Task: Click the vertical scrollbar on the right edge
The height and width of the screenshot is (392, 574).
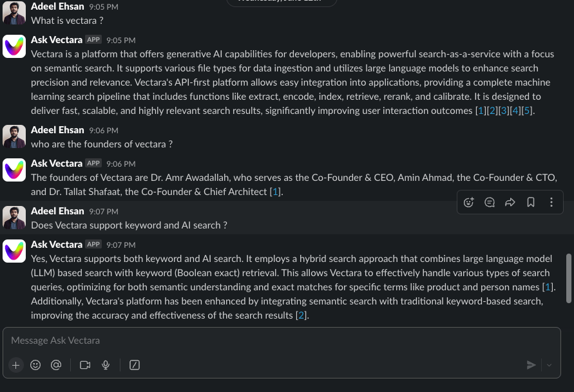Action: click(x=569, y=278)
